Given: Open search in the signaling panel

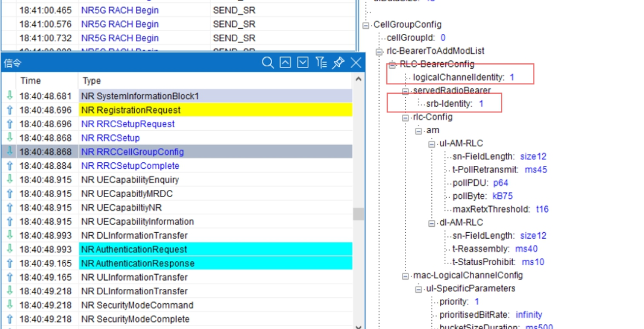Looking at the screenshot, I should pos(268,63).
